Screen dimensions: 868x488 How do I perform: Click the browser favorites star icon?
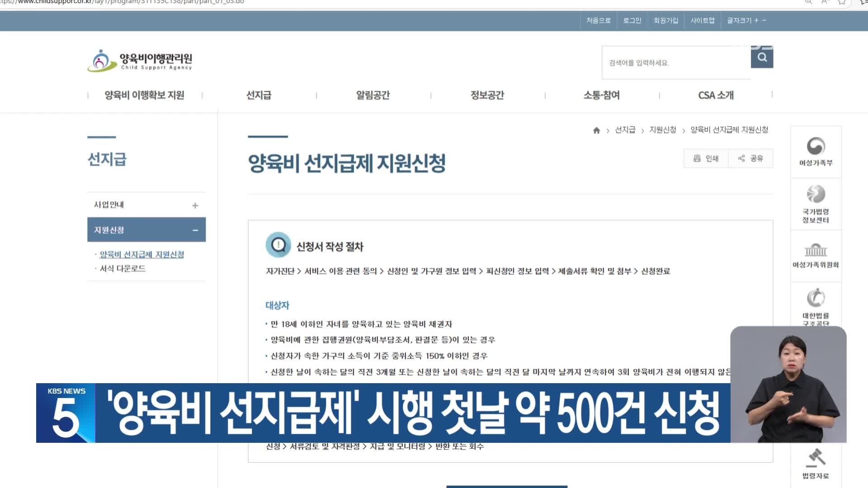pyautogui.click(x=841, y=2)
